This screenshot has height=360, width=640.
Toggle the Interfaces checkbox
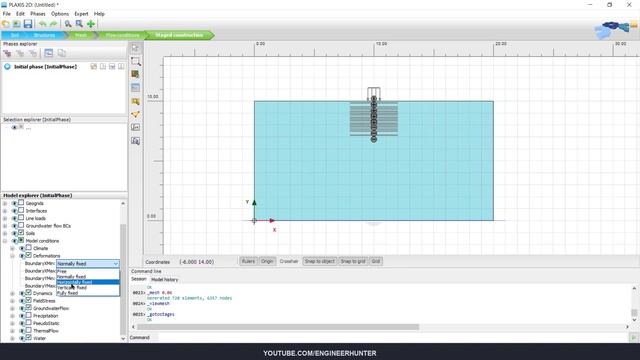21,211
